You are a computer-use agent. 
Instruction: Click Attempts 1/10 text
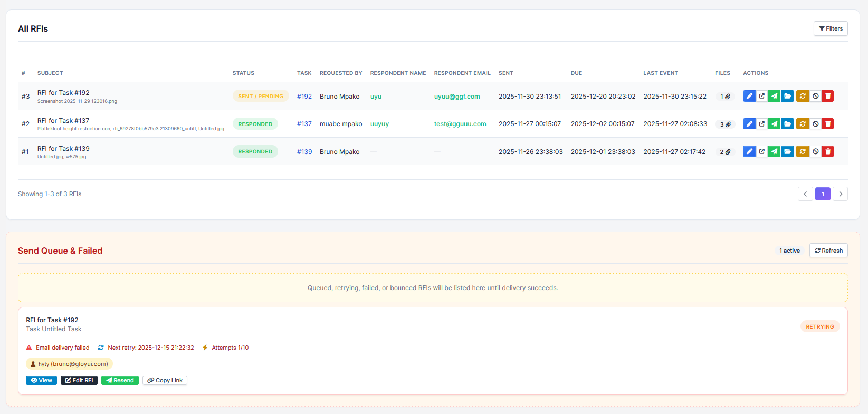tap(230, 348)
